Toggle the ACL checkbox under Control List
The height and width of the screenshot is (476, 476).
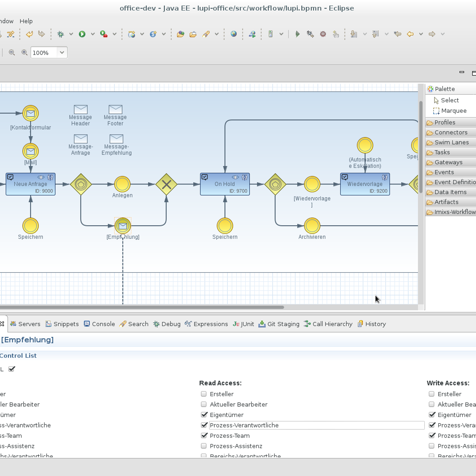tap(12, 369)
